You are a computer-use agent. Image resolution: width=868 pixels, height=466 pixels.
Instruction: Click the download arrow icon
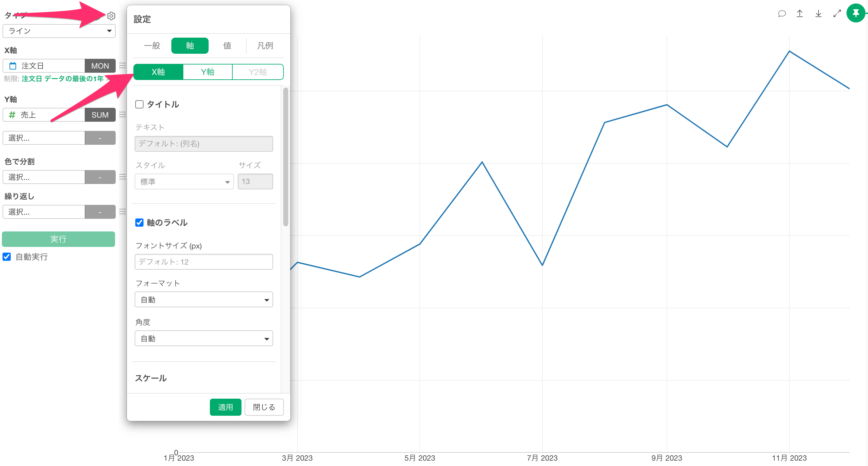tap(818, 14)
